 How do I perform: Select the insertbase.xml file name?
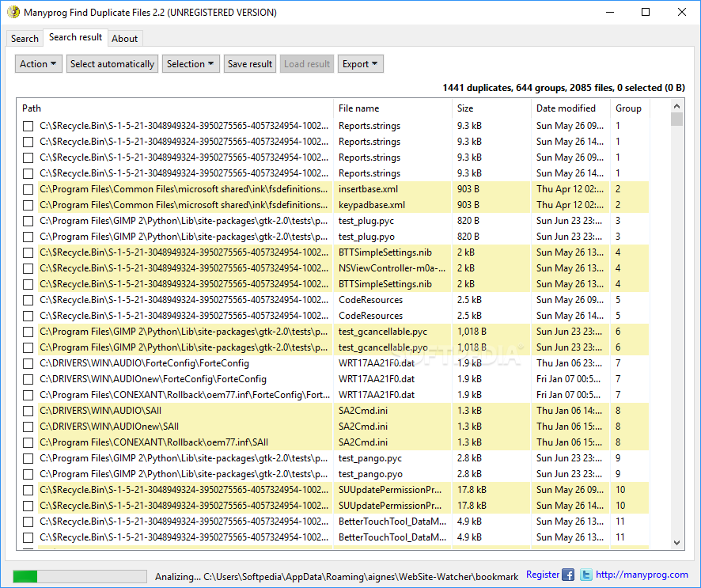coord(368,189)
